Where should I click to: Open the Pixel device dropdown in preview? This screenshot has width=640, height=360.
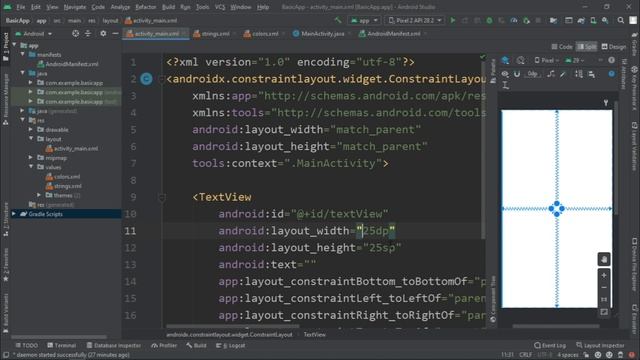coord(547,60)
